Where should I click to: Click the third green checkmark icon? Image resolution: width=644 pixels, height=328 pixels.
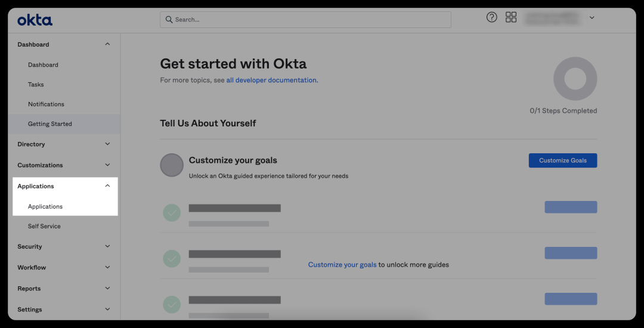click(172, 304)
